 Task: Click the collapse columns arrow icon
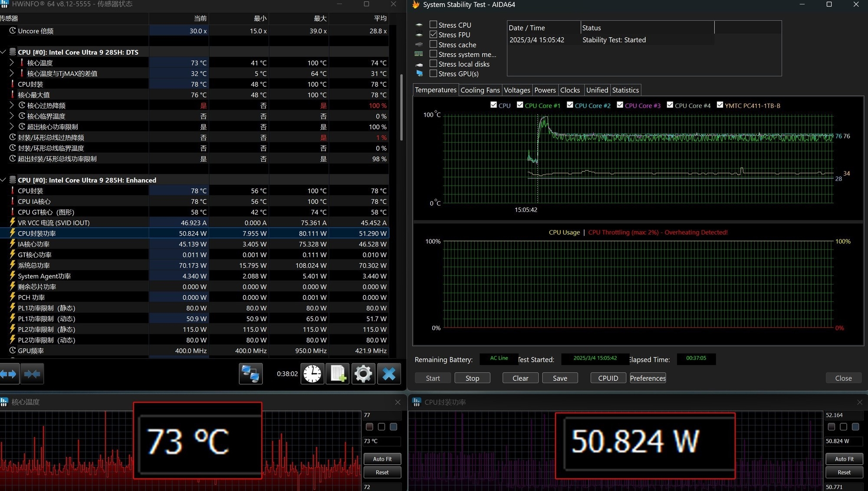(x=32, y=373)
